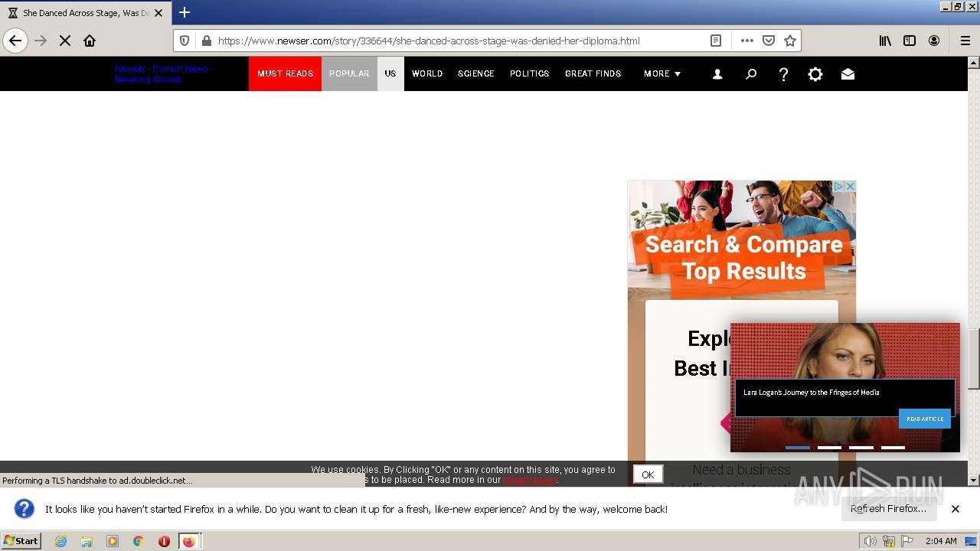
Task: Open the POLITICS section
Action: click(x=530, y=73)
